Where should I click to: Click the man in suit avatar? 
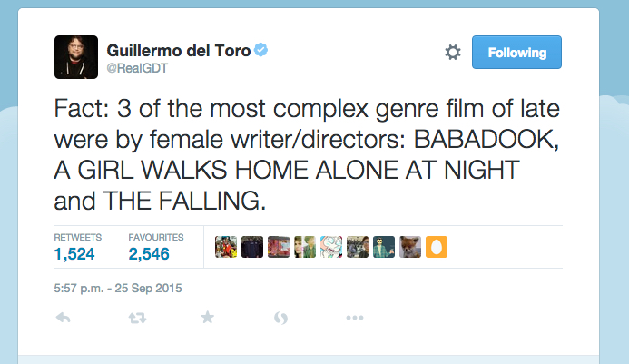pos(384,247)
